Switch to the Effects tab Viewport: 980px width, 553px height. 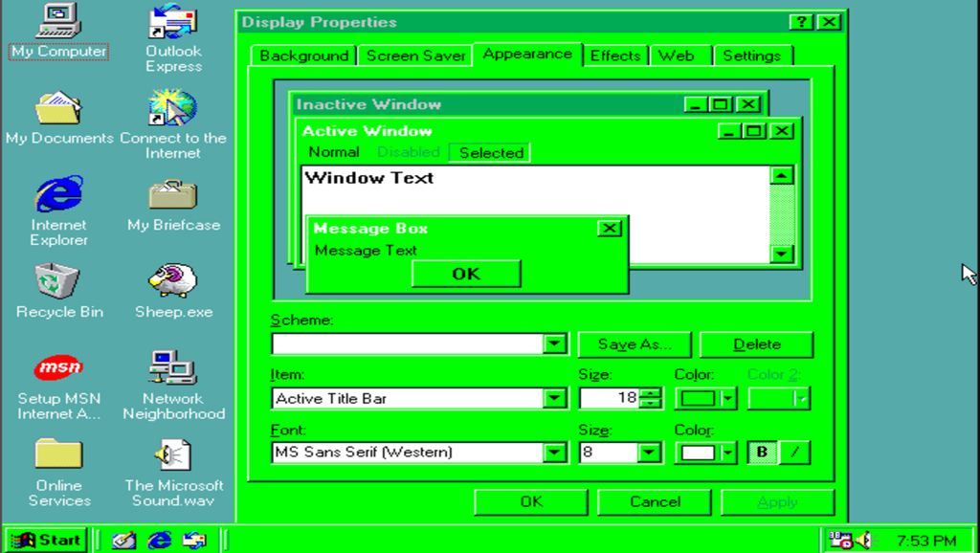point(615,55)
